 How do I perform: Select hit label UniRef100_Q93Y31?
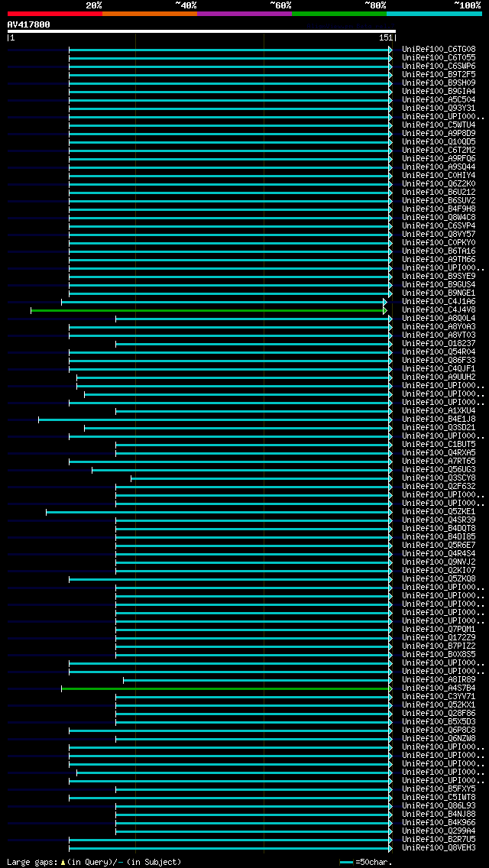point(439,108)
